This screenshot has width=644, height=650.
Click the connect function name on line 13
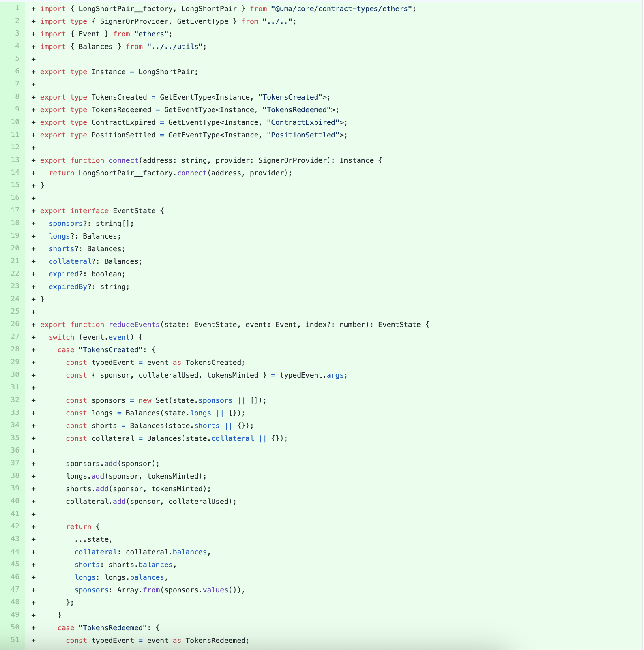coord(124,160)
